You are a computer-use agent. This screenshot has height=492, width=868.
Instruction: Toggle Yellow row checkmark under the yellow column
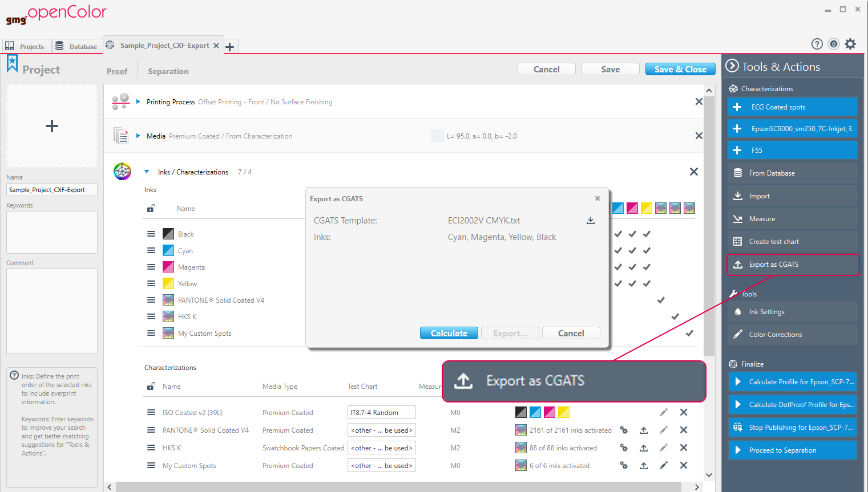pos(647,283)
